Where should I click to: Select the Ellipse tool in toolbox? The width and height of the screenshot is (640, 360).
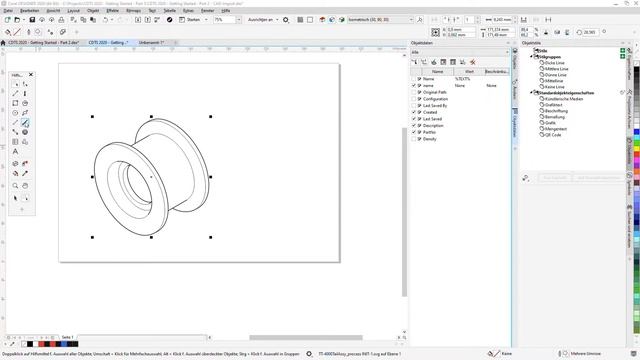tap(15, 113)
